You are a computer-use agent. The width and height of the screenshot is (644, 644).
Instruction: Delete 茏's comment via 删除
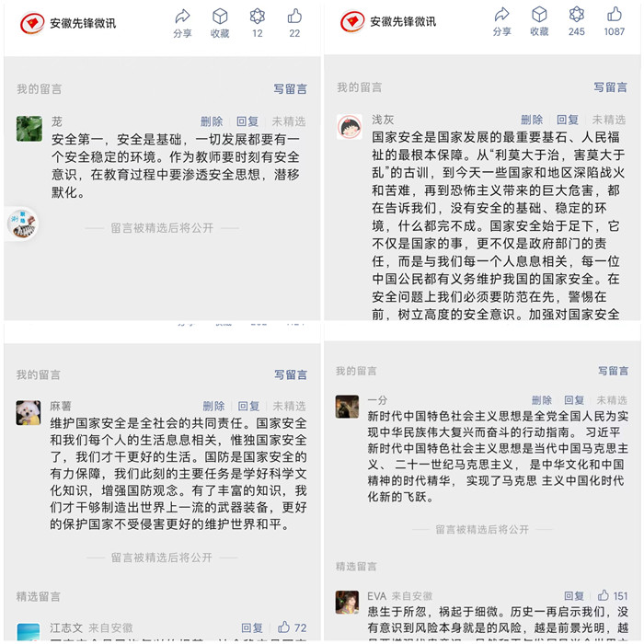(x=212, y=121)
